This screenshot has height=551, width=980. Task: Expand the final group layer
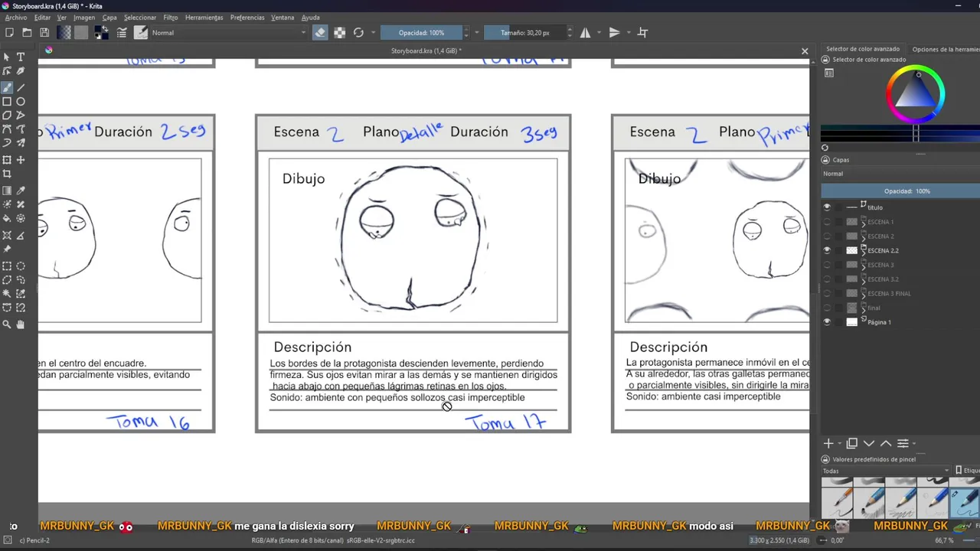pyautogui.click(x=864, y=309)
